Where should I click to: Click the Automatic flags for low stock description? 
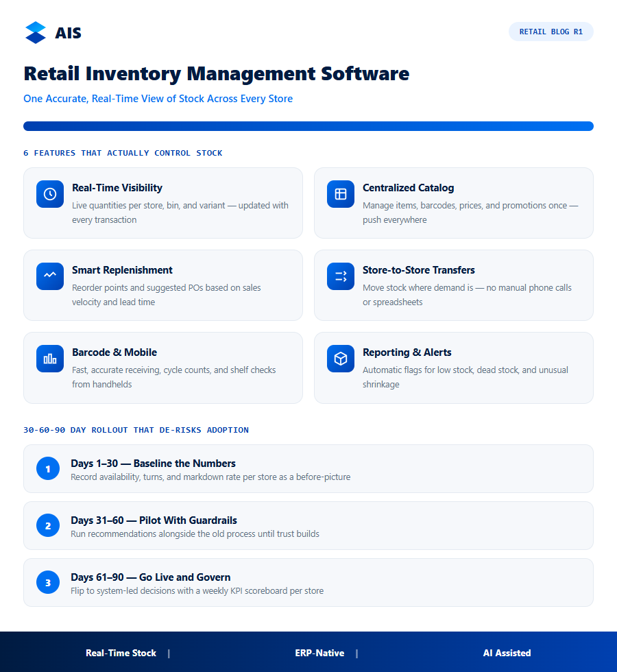pyautogui.click(x=465, y=377)
